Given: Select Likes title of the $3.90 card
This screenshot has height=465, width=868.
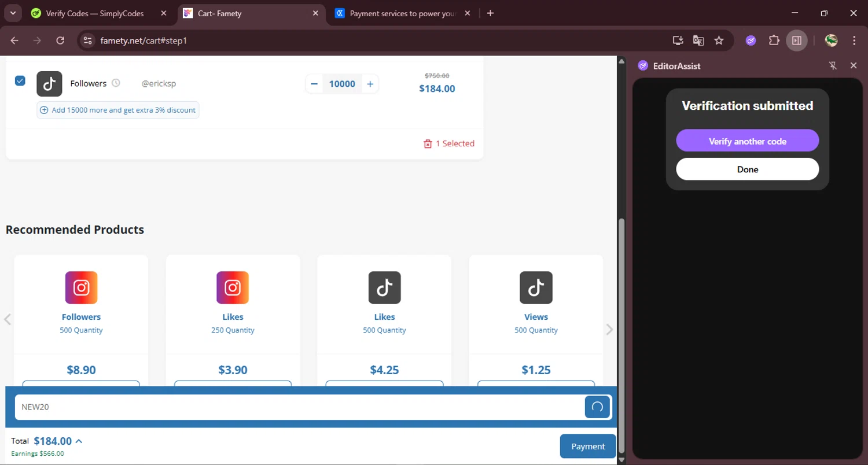Looking at the screenshot, I should pyautogui.click(x=233, y=317).
